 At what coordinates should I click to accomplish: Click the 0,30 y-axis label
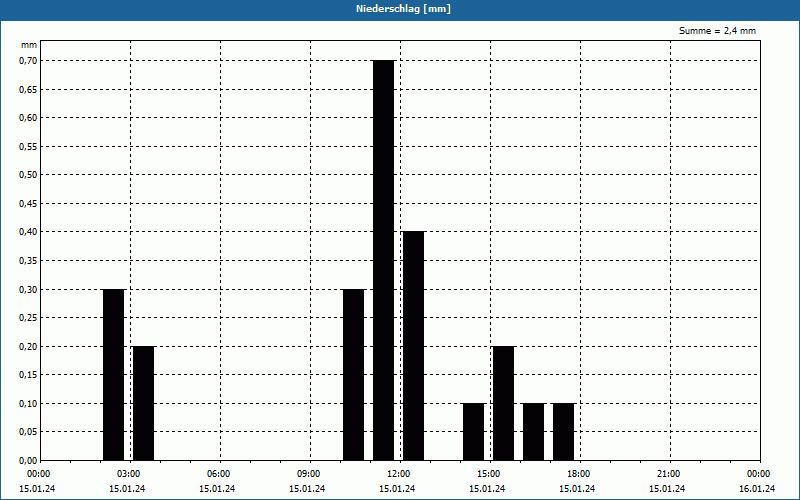point(28,289)
